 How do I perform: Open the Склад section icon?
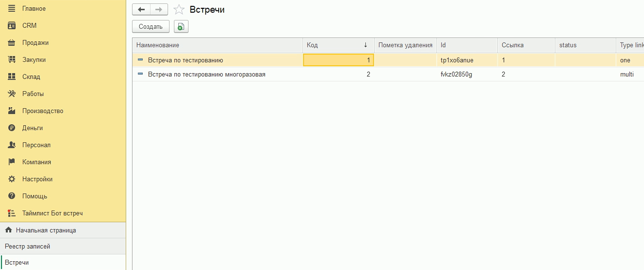click(12, 77)
